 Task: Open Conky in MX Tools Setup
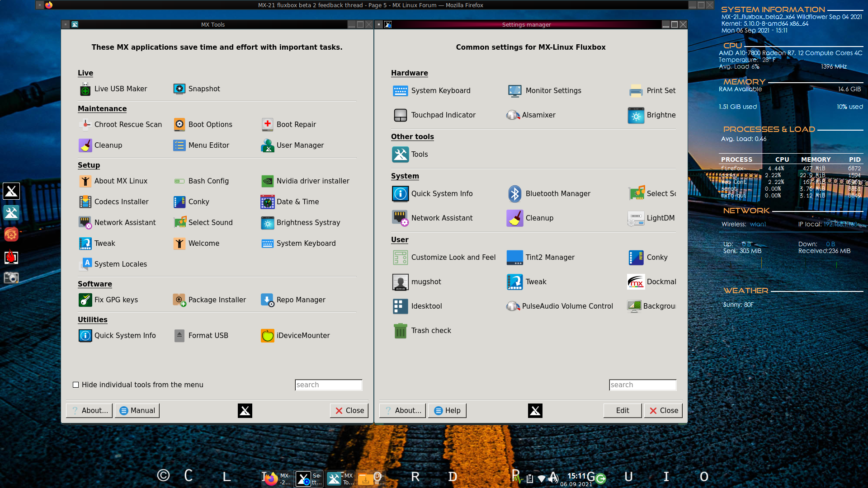(191, 202)
